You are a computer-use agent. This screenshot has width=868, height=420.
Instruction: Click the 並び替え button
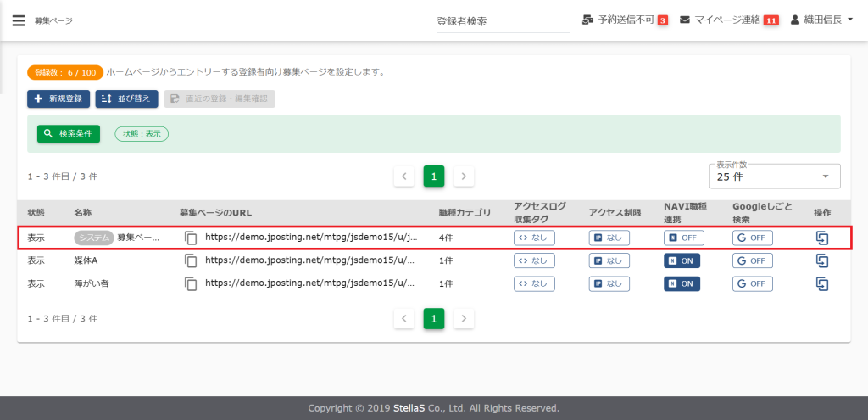pyautogui.click(x=126, y=98)
